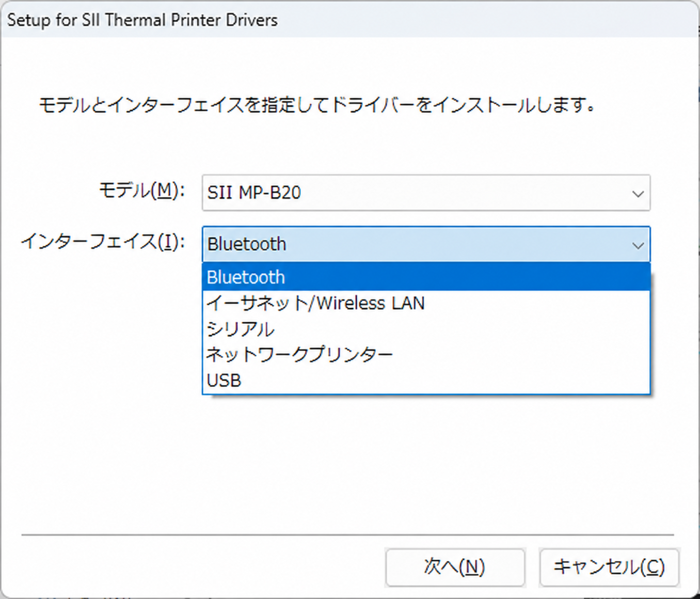Select ネットワークプリンター from the interface list
This screenshot has height=599, width=700.
click(x=426, y=355)
